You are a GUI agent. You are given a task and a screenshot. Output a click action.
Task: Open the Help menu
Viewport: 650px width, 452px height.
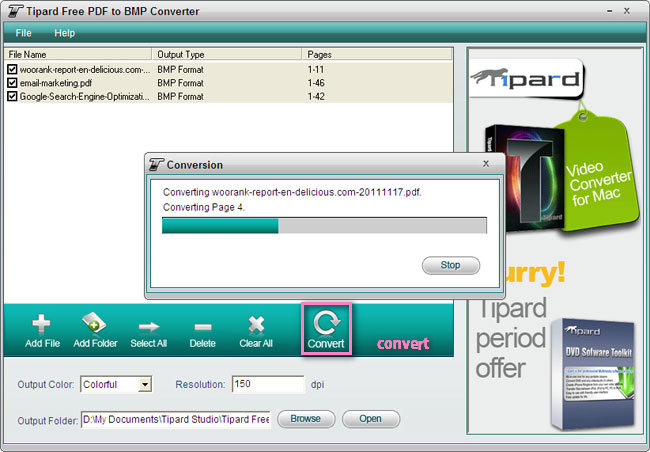(x=65, y=33)
